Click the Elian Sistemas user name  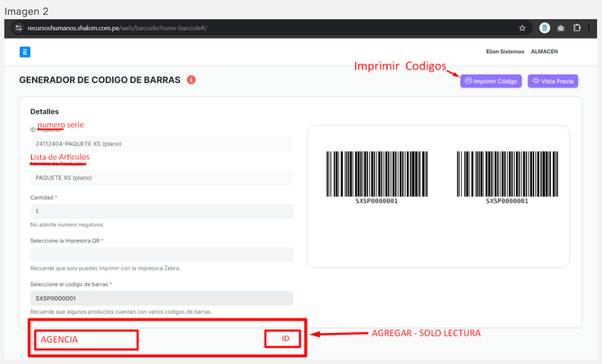click(x=505, y=51)
